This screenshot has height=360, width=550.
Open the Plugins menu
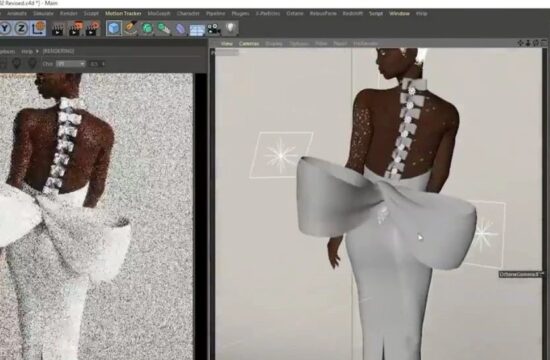[x=240, y=14]
